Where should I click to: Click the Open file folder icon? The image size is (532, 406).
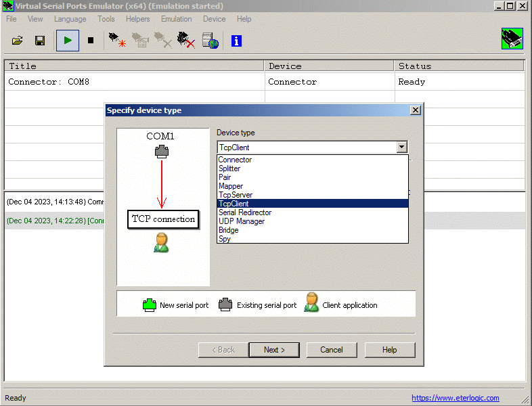pyautogui.click(x=18, y=41)
